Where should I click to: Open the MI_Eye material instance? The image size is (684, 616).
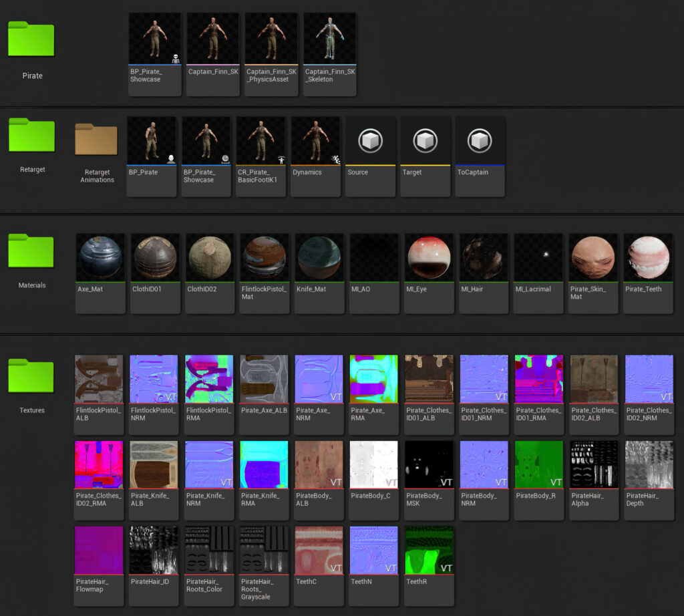point(428,256)
